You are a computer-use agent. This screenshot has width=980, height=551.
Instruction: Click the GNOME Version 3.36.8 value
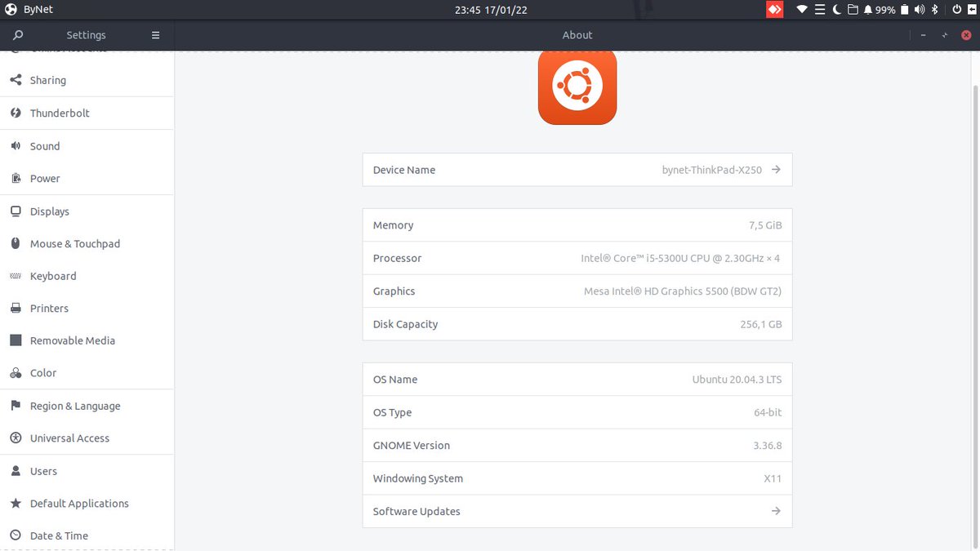pos(768,446)
